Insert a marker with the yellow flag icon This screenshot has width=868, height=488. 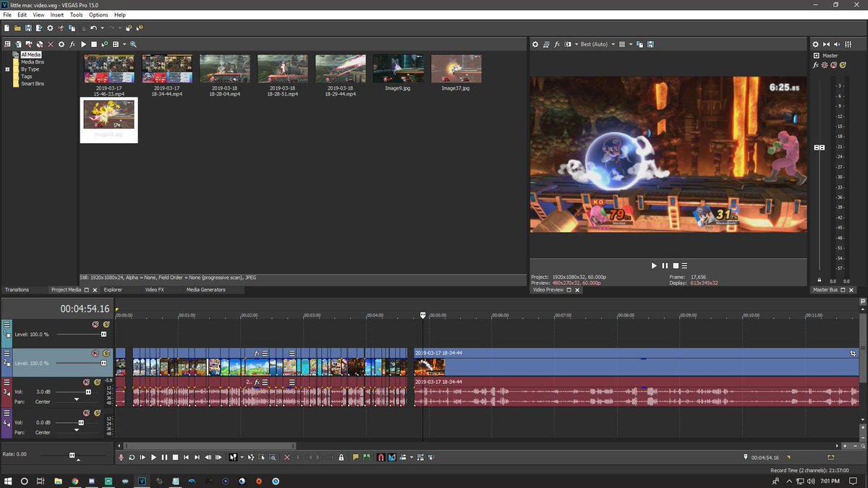coord(355,458)
